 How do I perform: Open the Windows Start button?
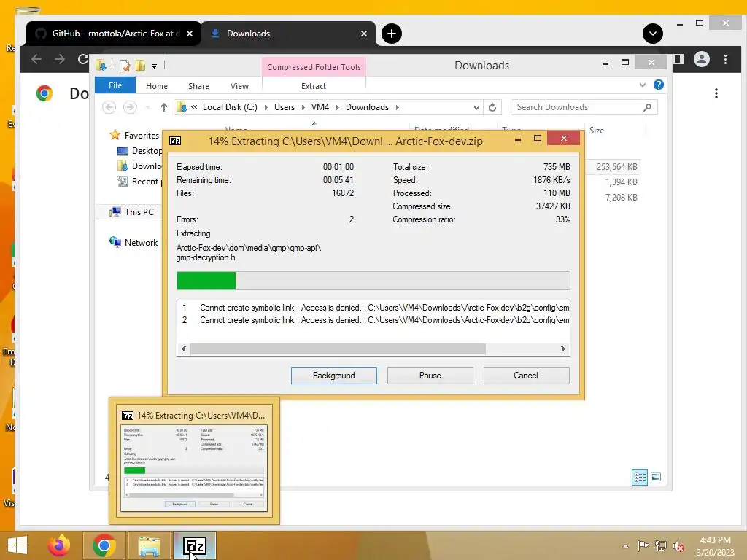point(18,545)
